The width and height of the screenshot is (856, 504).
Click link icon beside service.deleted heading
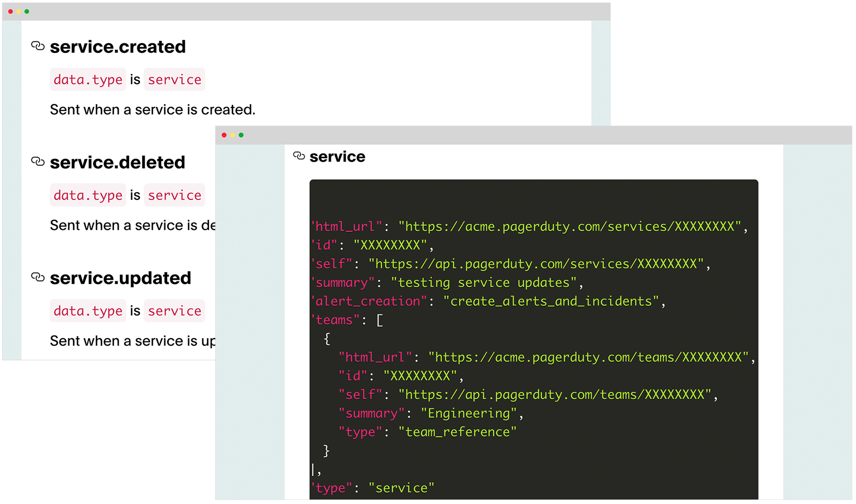tap(38, 161)
